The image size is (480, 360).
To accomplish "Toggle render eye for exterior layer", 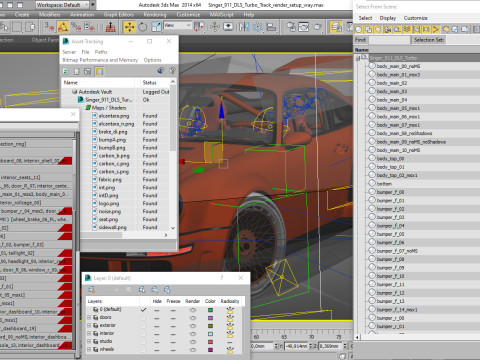I will tap(192, 326).
